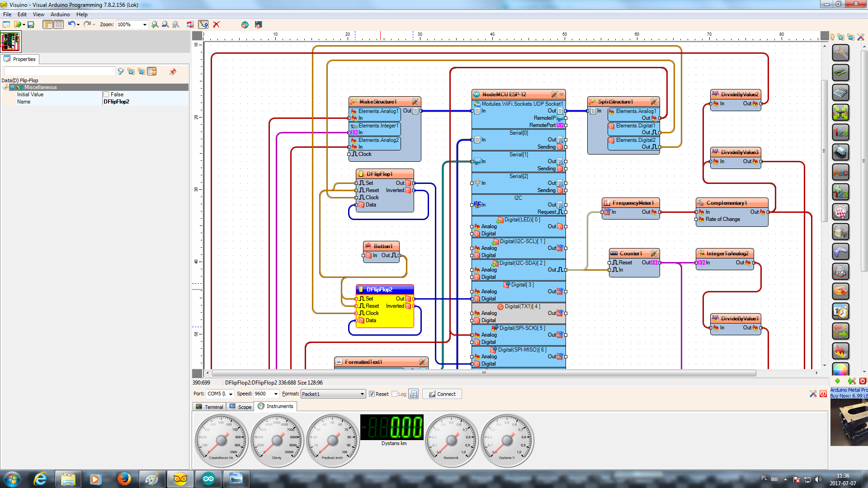This screenshot has width=868, height=488.
Task: Click the green expand arrows palette category
Action: [840, 113]
